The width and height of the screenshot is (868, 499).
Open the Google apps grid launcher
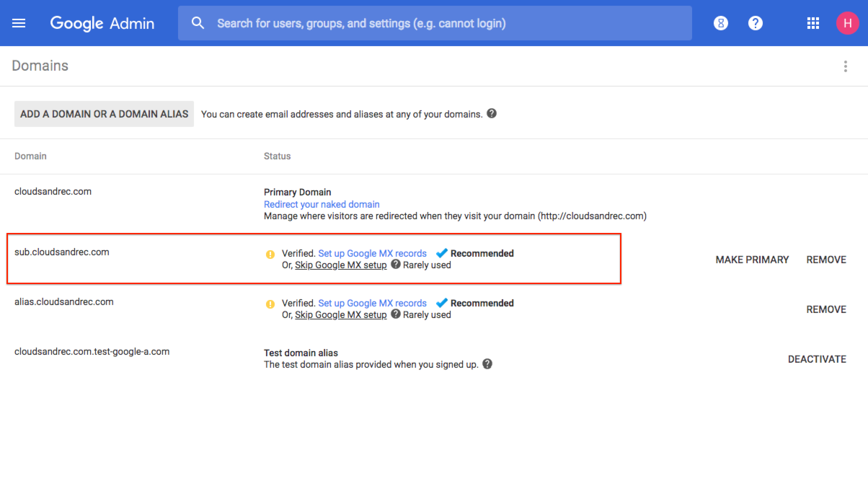pyautogui.click(x=813, y=23)
